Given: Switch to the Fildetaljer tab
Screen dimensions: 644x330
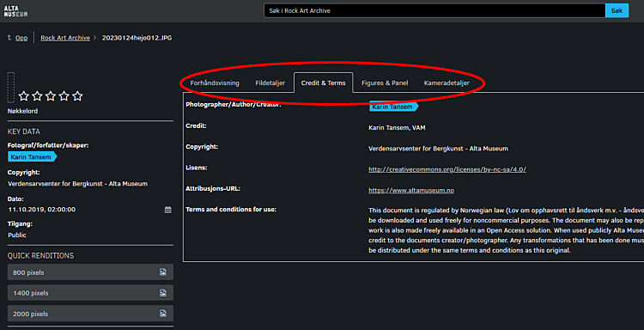Looking at the screenshot, I should point(270,83).
